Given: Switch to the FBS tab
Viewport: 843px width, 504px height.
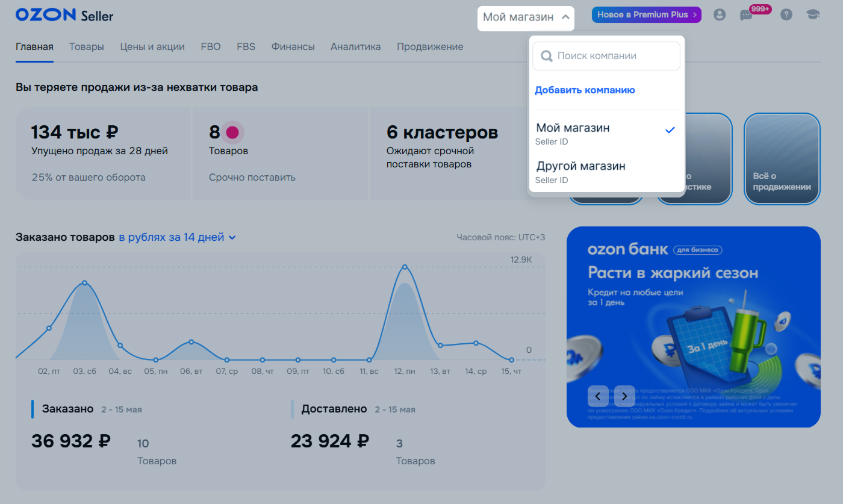Looking at the screenshot, I should point(246,46).
